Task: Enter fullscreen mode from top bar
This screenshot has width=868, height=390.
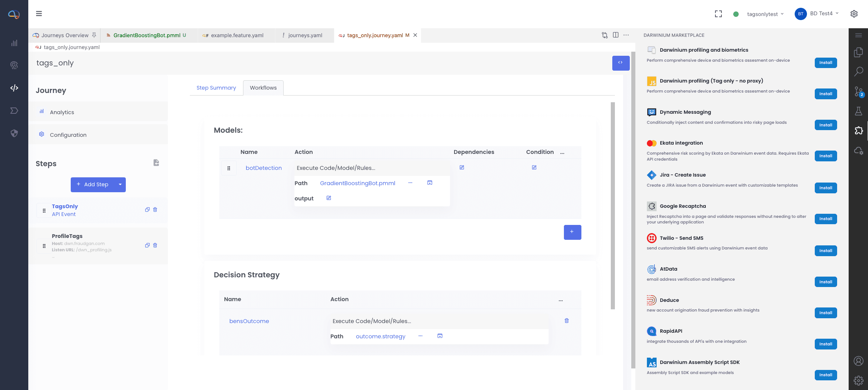Action: pos(718,14)
